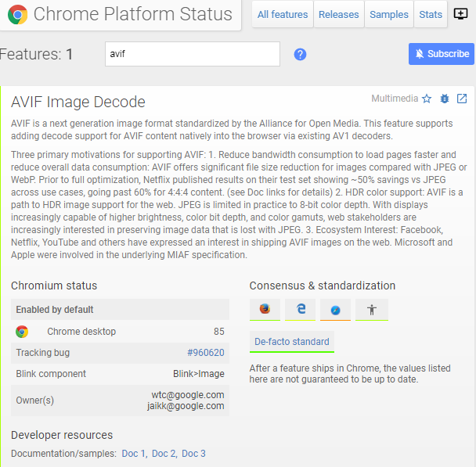Click owner jaikk@google.com

pyautogui.click(x=186, y=406)
